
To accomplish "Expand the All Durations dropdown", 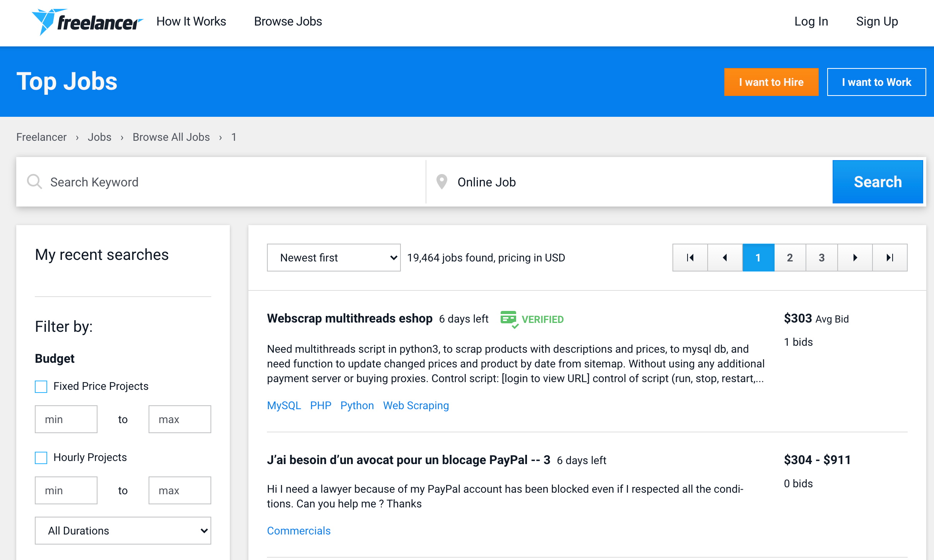I will (123, 531).
